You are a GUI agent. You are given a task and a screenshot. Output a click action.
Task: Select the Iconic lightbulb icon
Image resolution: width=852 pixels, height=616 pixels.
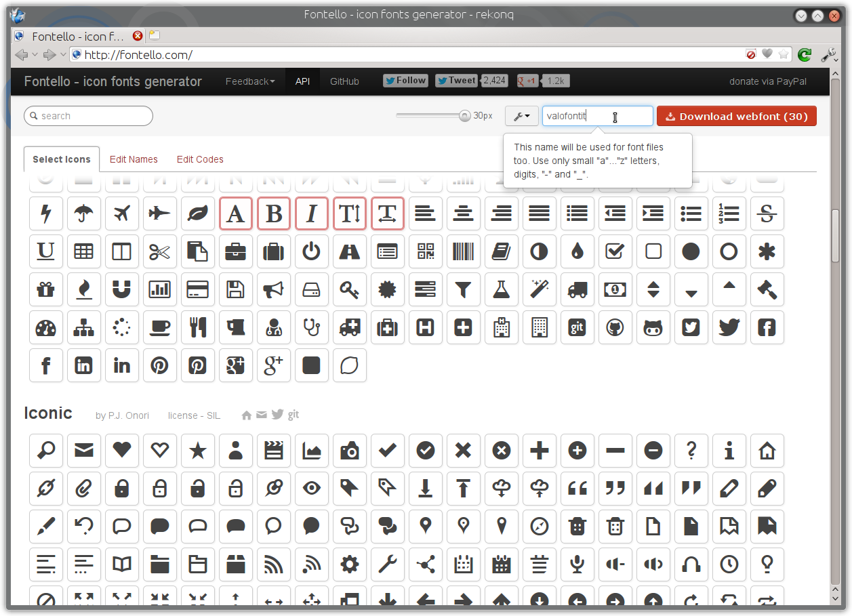point(767,564)
